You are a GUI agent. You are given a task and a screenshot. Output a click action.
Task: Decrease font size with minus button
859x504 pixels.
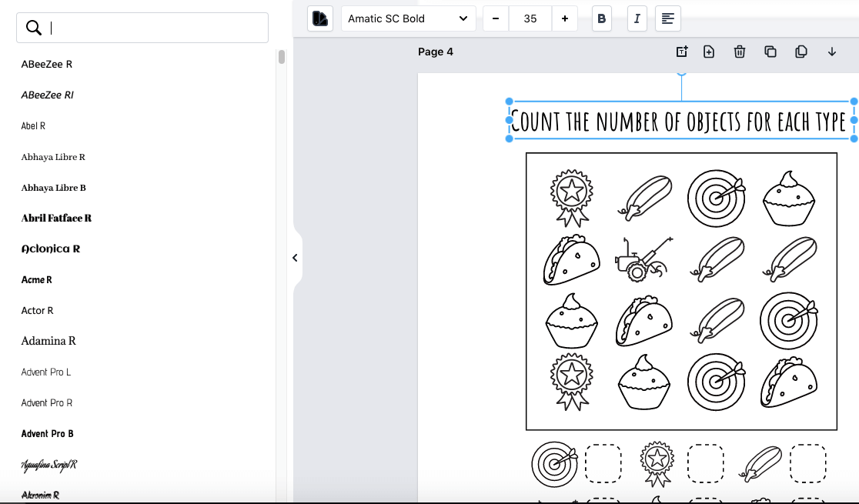pyautogui.click(x=496, y=18)
